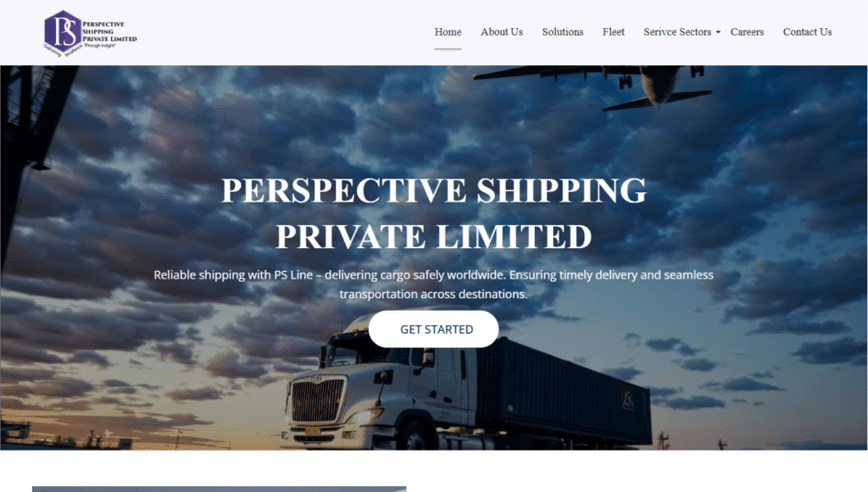Open the Solutions navigation link
Viewport: 868px width, 492px height.
[x=563, y=32]
